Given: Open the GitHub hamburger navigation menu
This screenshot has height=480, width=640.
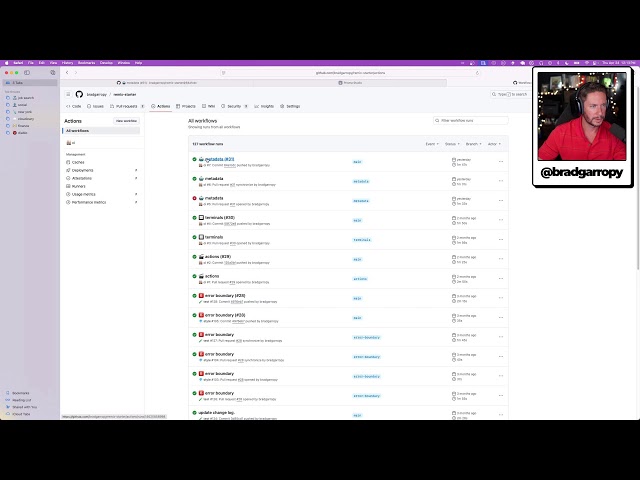Looking at the screenshot, I should 68,94.
